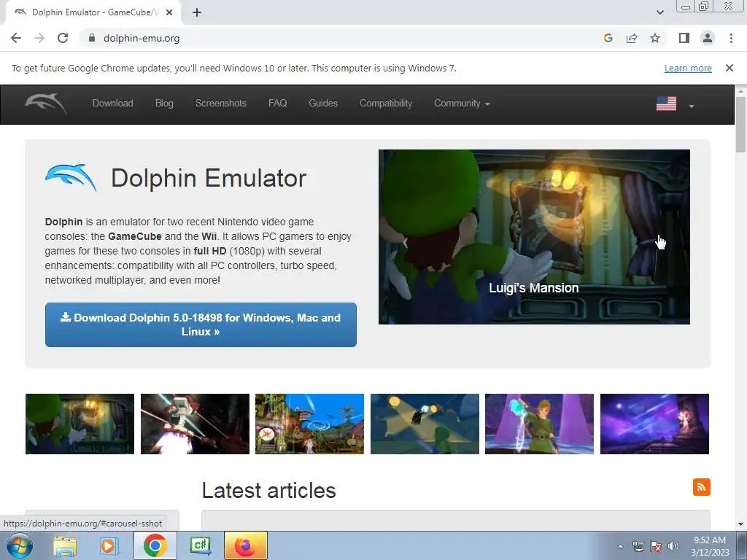Dismiss the Chrome update notification bar
The width and height of the screenshot is (747, 560).
(x=729, y=68)
